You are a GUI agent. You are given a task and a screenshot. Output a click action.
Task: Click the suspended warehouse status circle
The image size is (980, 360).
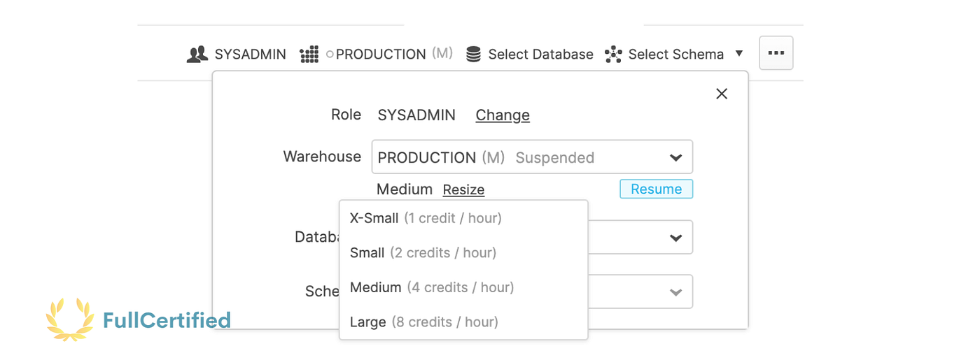(x=330, y=55)
